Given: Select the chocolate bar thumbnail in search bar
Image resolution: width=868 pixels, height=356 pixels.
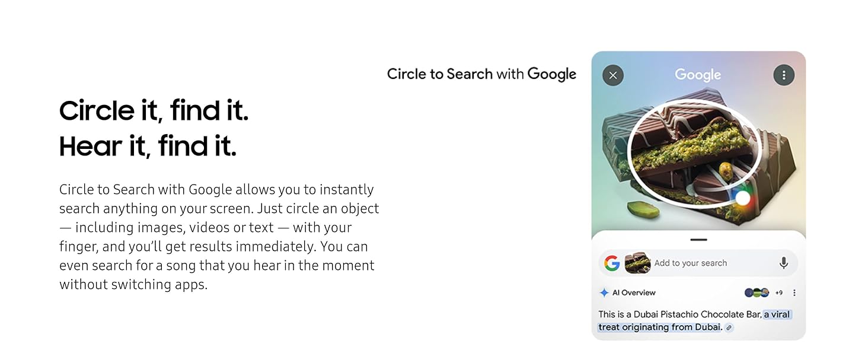Looking at the screenshot, I should [x=638, y=263].
